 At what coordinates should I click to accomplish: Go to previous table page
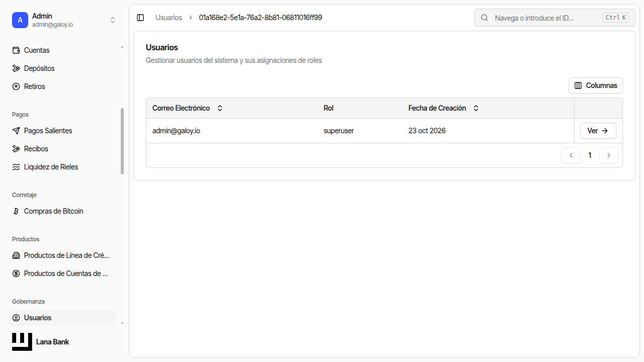point(571,155)
